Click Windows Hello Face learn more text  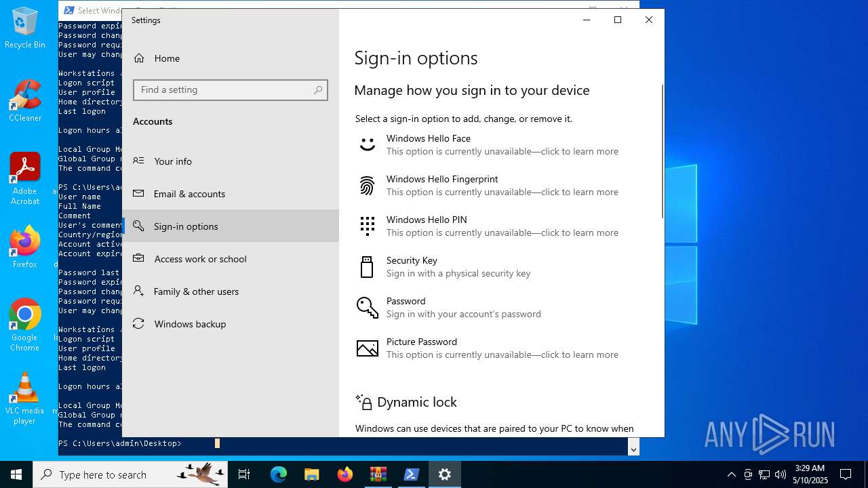pyautogui.click(x=502, y=152)
